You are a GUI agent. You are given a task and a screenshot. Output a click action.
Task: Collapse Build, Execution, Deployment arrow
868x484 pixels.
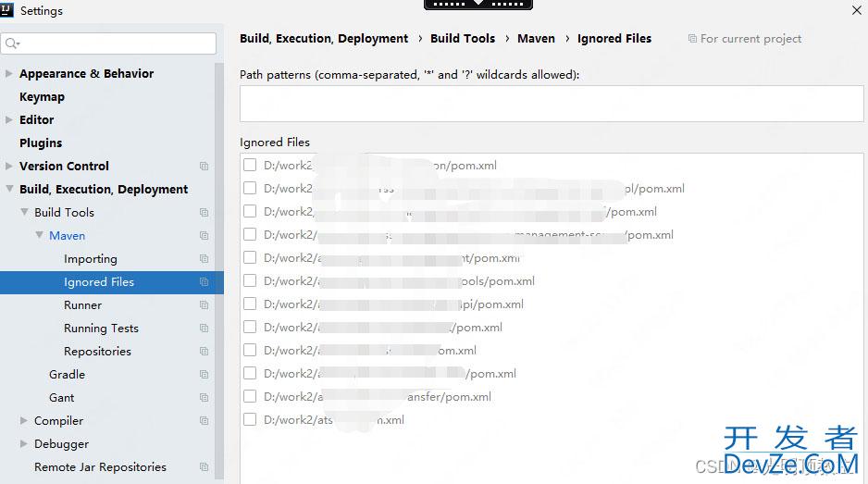[9, 189]
